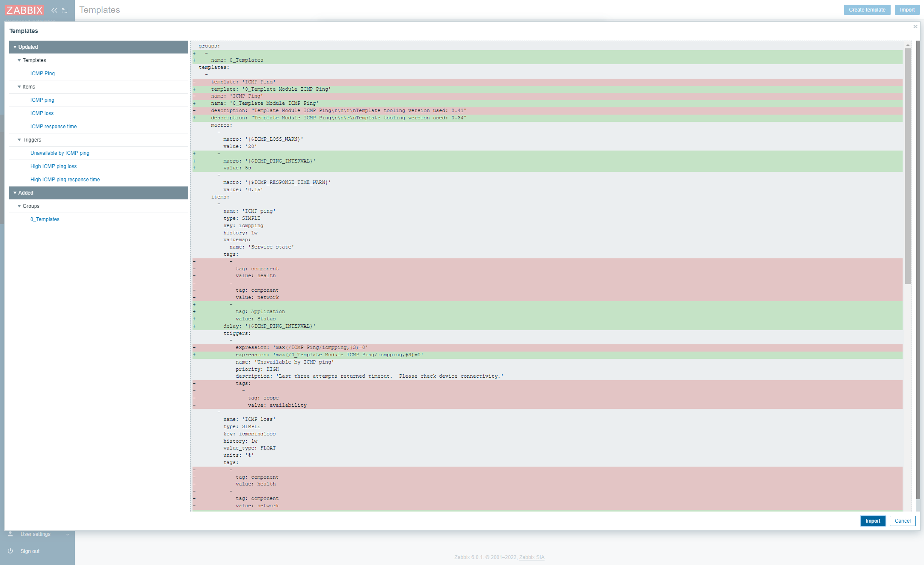Viewport: 924px width, 565px height.
Task: Collapse the Added section header
Action: (x=15, y=192)
